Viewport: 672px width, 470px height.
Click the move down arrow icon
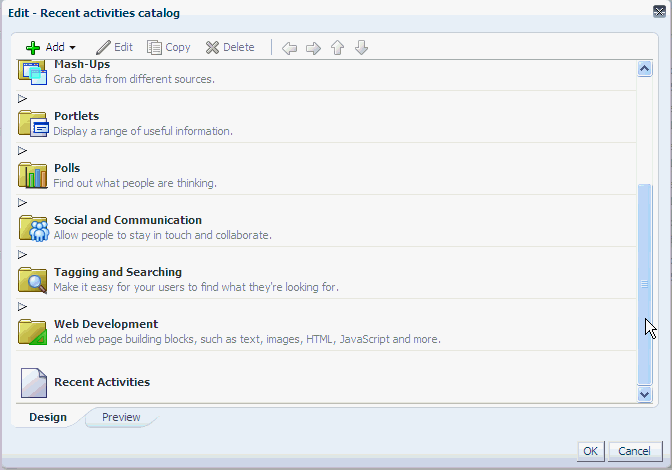coord(361,48)
